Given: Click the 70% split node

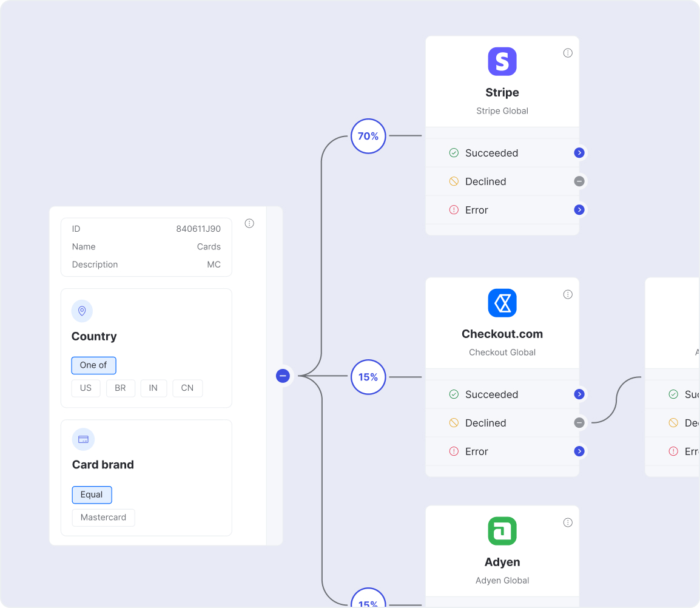Looking at the screenshot, I should (x=368, y=137).
